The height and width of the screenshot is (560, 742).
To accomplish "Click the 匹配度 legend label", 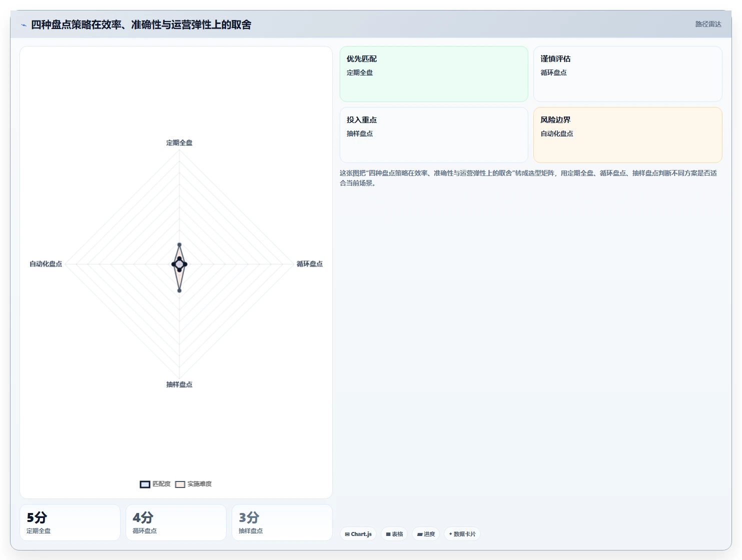I will (x=162, y=484).
